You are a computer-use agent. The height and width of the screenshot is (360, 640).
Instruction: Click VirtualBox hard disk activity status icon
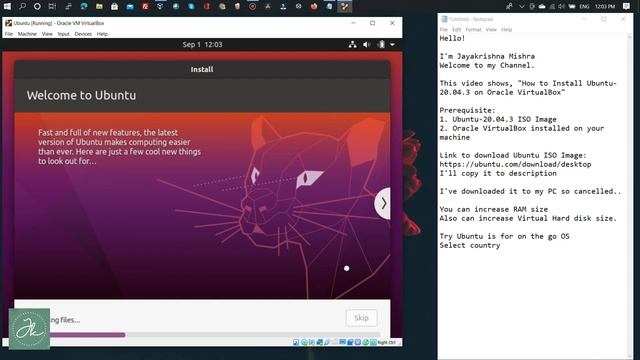pyautogui.click(x=296, y=342)
